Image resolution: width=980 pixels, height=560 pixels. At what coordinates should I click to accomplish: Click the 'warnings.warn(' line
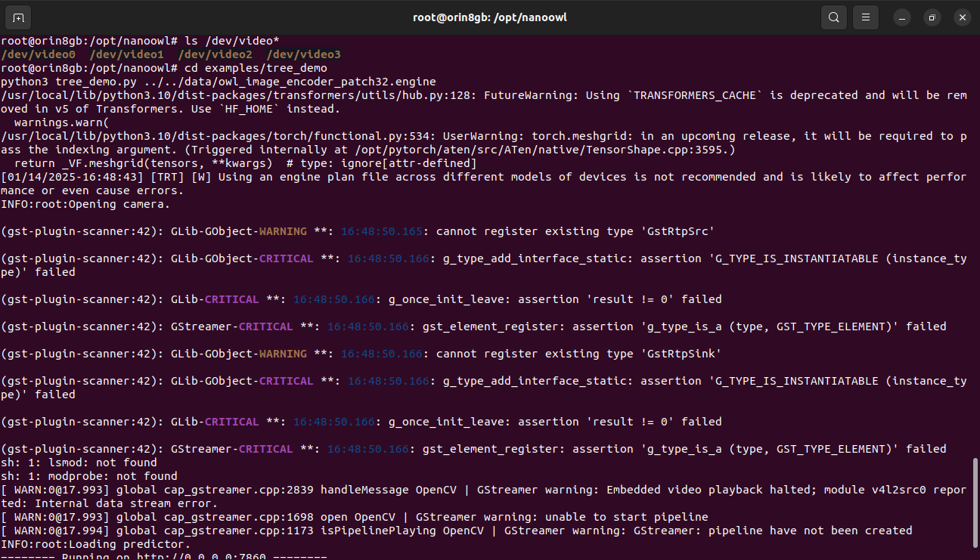[x=63, y=122]
